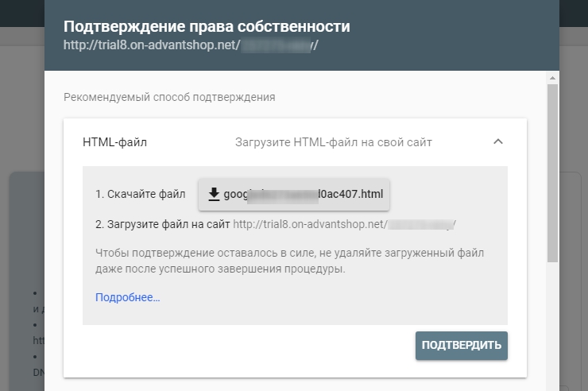Viewport: 588px width, 391px height.
Task: Open the Подробнее… link
Action: pyautogui.click(x=127, y=297)
